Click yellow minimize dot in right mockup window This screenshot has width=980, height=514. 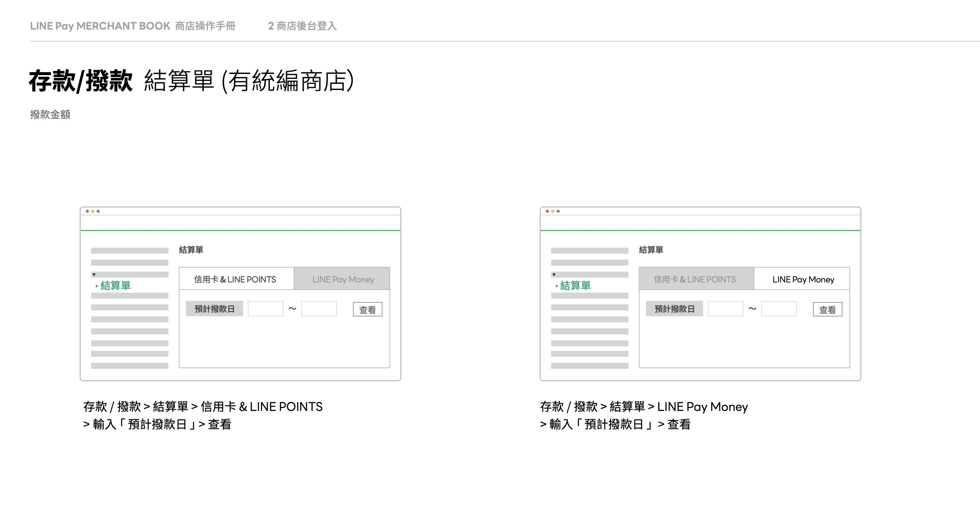(x=553, y=211)
